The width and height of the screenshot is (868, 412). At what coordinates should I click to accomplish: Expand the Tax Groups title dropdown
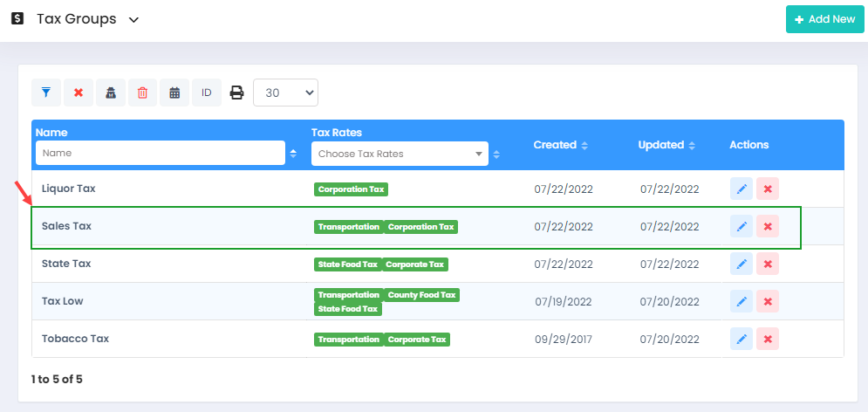click(x=133, y=20)
